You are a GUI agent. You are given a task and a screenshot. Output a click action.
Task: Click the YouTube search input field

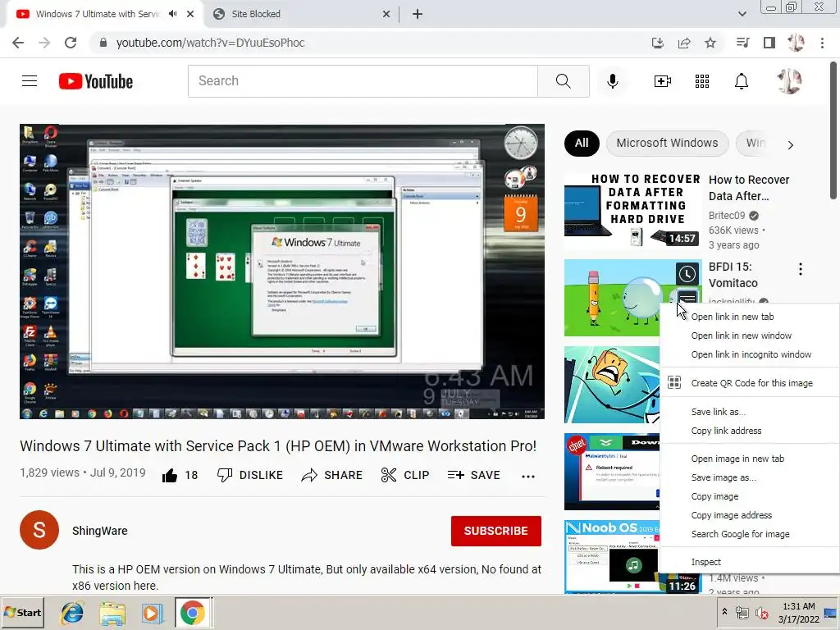point(363,81)
